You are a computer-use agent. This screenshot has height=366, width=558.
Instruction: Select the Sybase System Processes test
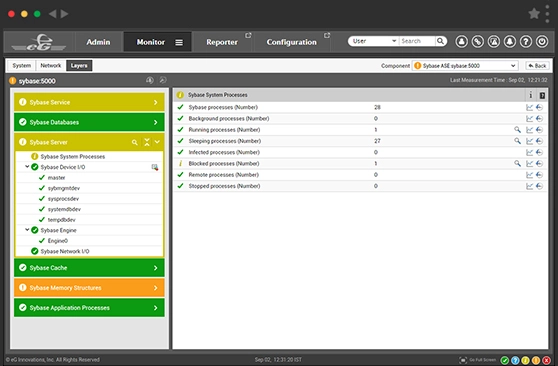pos(73,157)
